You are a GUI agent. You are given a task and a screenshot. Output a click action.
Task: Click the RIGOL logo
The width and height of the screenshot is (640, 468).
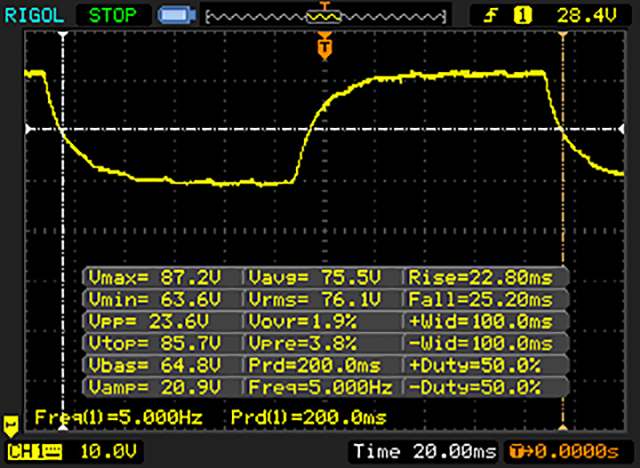tap(34, 16)
